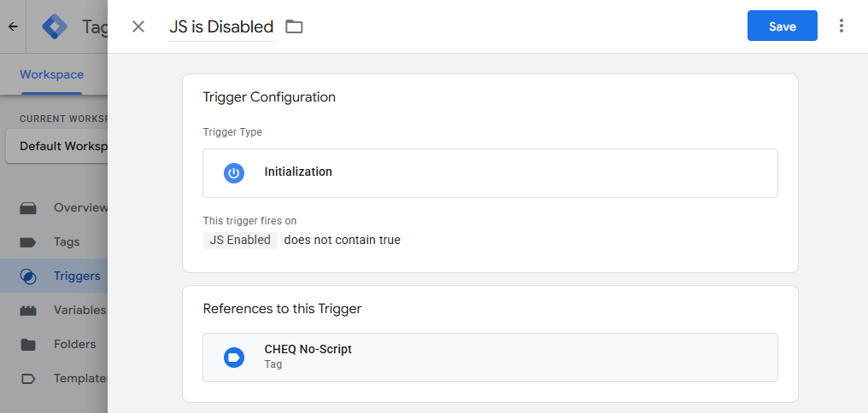The image size is (868, 413).
Task: Save the trigger configuration
Action: coord(783,26)
